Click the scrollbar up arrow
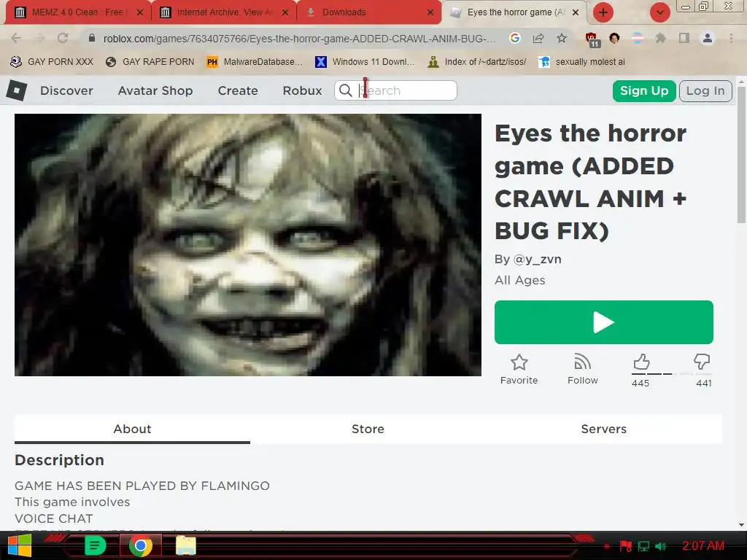The height and width of the screenshot is (560, 747). pyautogui.click(x=741, y=82)
